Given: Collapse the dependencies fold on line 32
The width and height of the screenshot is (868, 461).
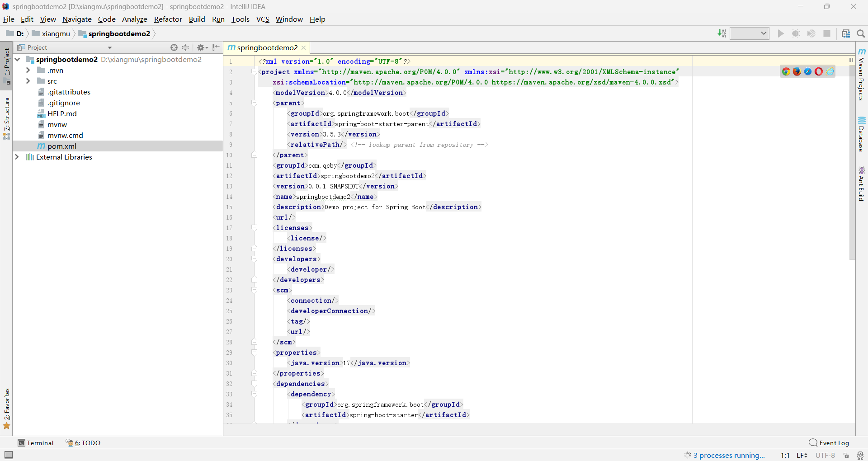Looking at the screenshot, I should [x=254, y=384].
